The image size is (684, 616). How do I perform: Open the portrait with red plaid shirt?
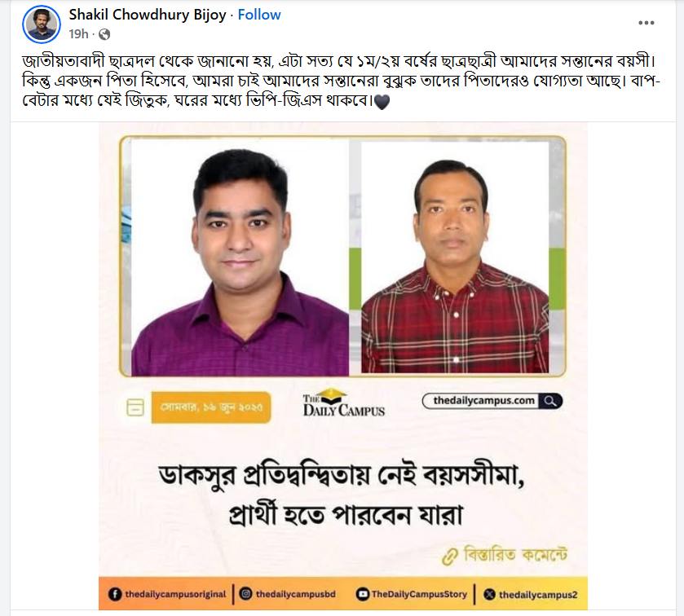[455, 257]
